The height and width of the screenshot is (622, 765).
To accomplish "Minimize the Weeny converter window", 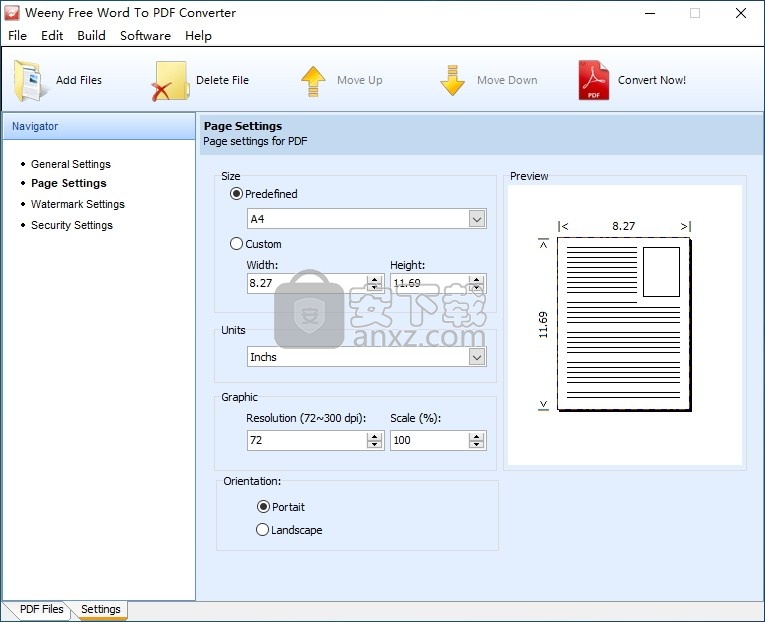I will [650, 13].
